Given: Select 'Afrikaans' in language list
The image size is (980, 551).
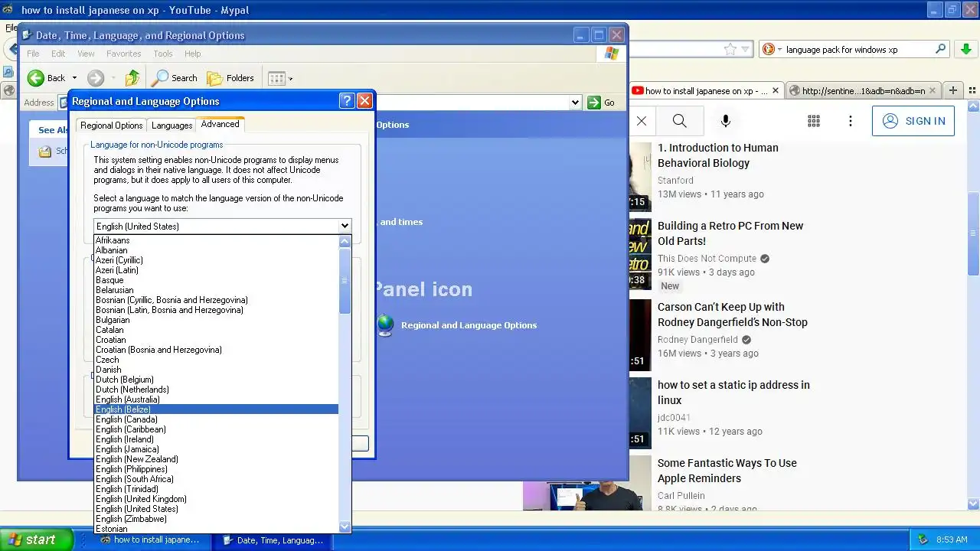Looking at the screenshot, I should click(216, 240).
